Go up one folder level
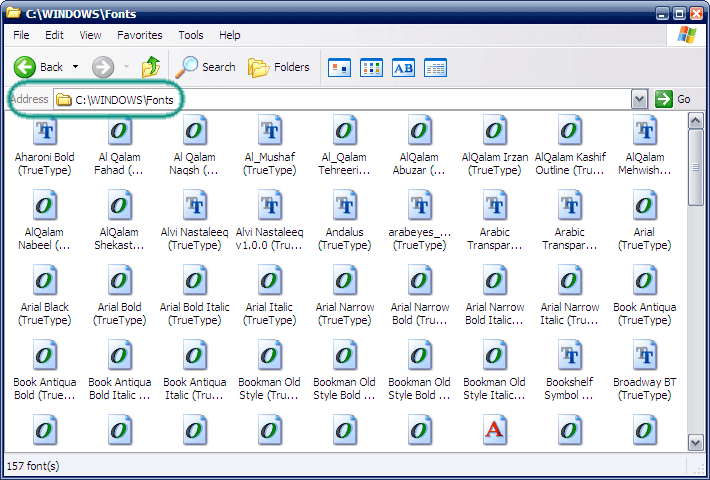 [x=151, y=67]
